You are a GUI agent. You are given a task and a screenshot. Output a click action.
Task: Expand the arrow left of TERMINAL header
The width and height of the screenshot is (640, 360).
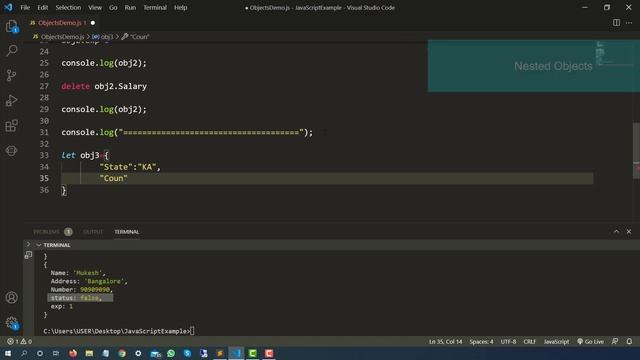pos(28,244)
